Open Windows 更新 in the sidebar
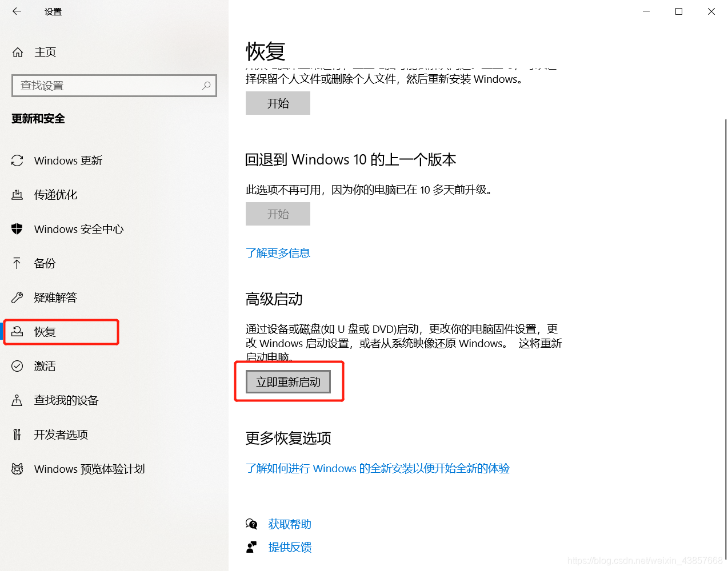The height and width of the screenshot is (571, 728). pyautogui.click(x=68, y=160)
